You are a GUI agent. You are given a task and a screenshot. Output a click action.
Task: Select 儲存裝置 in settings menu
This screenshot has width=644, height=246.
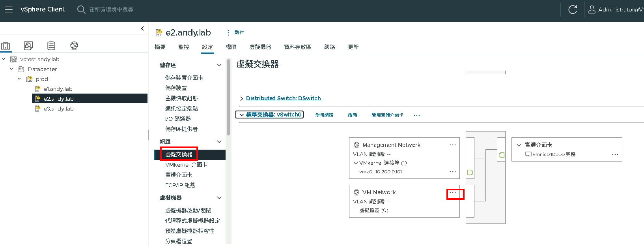[x=176, y=88]
